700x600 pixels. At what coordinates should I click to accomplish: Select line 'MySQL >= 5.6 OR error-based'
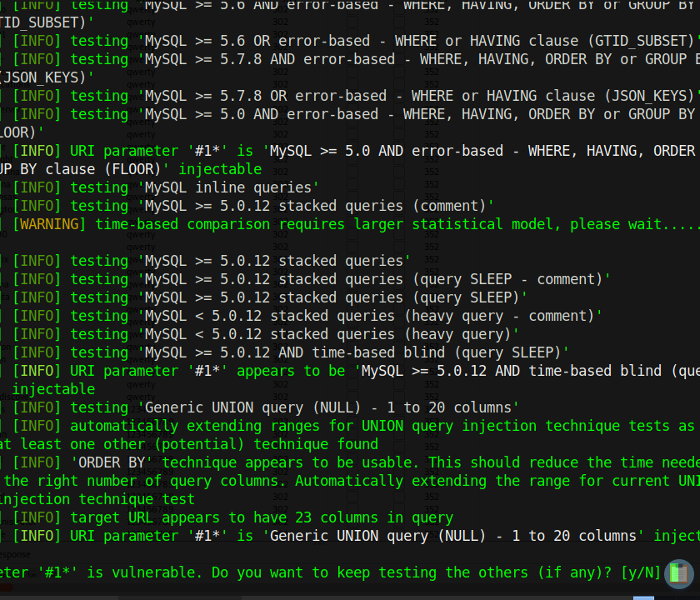click(x=350, y=41)
